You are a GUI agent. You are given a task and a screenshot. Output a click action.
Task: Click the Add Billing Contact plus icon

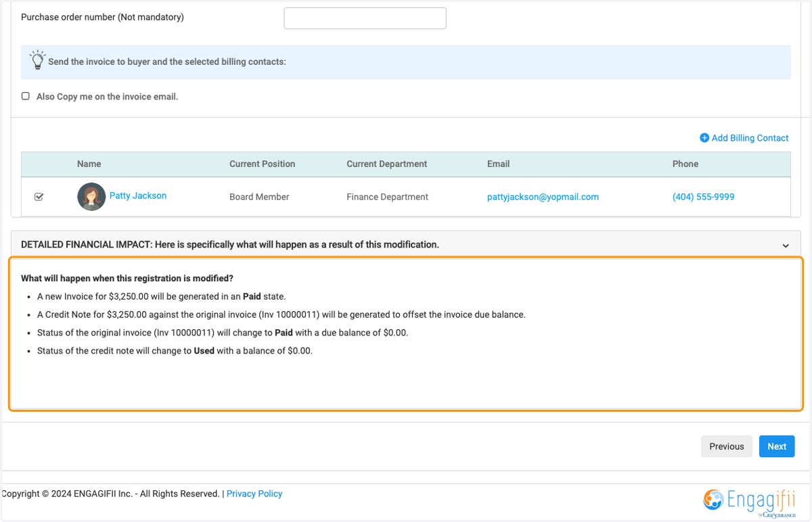tap(704, 138)
